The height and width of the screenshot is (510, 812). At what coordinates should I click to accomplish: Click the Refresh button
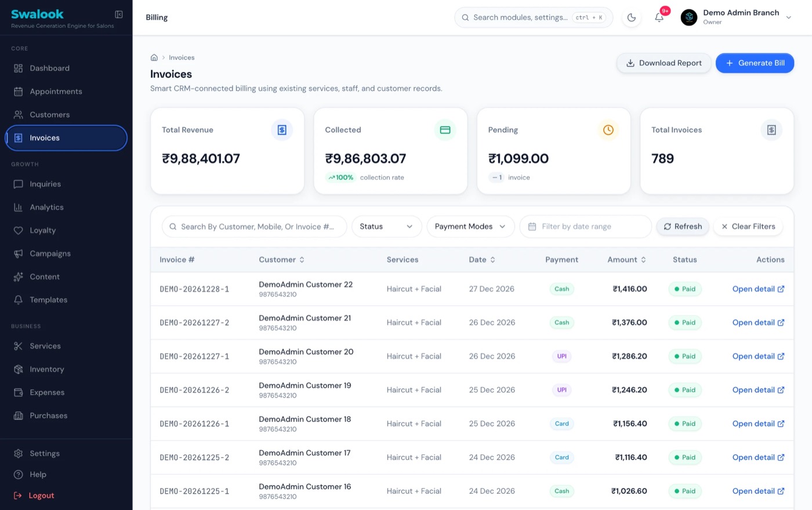[683, 226]
